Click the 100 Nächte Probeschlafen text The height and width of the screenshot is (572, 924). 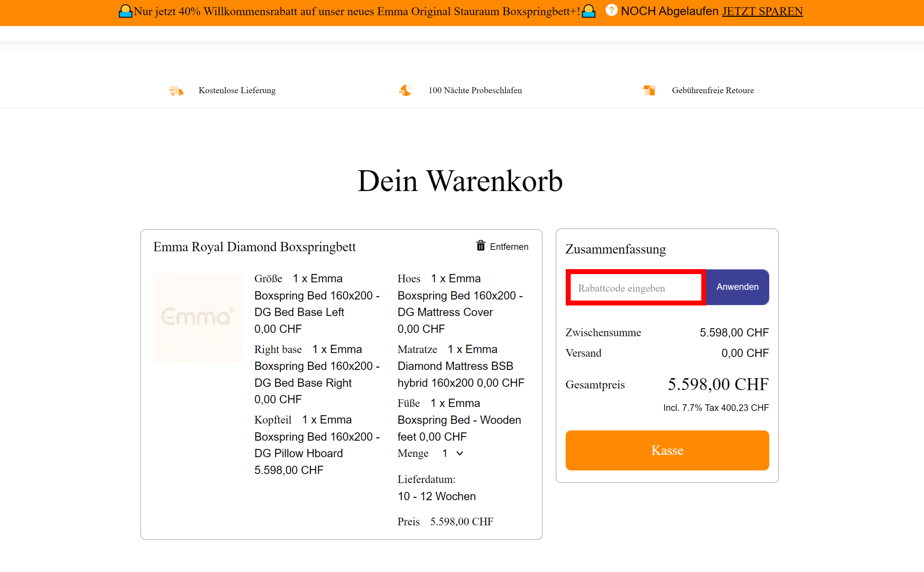coord(475,90)
